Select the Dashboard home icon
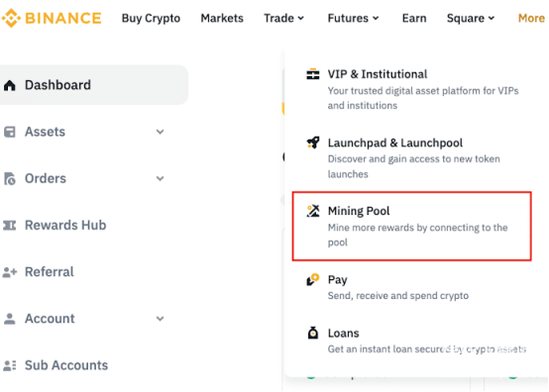549x392 pixels. coord(10,85)
